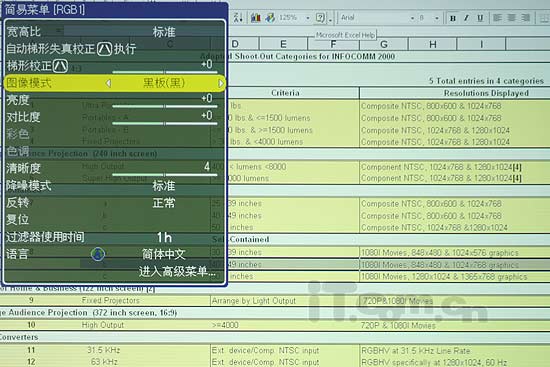Image resolution: width=550 pixels, height=367 pixels.
Task: Select the 复位 menu item
Action: tap(114, 220)
